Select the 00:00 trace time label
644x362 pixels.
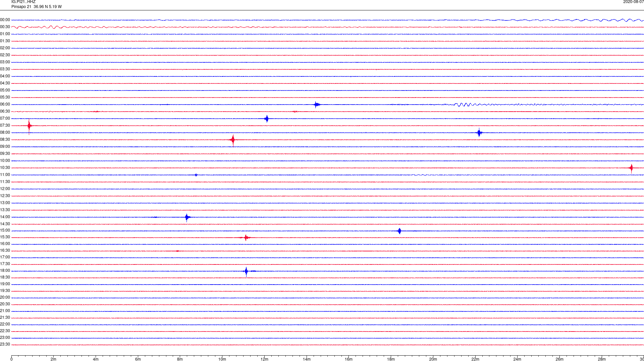[5, 20]
